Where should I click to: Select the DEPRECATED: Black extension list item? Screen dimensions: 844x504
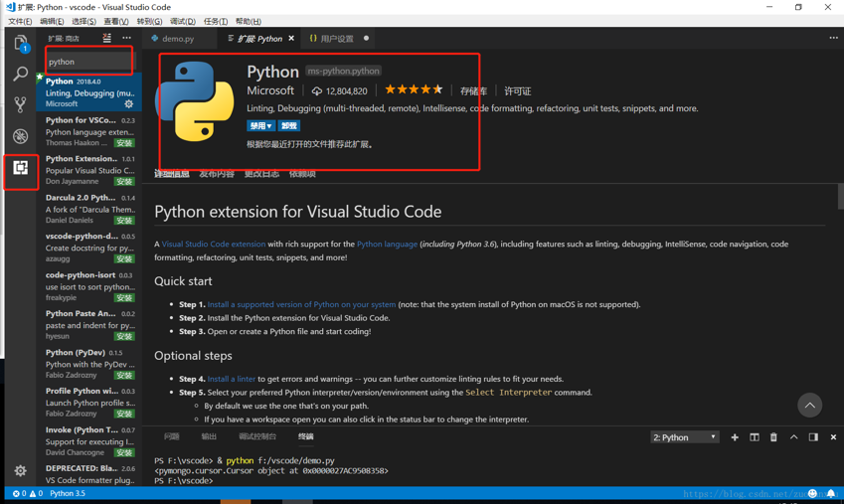tap(88, 474)
